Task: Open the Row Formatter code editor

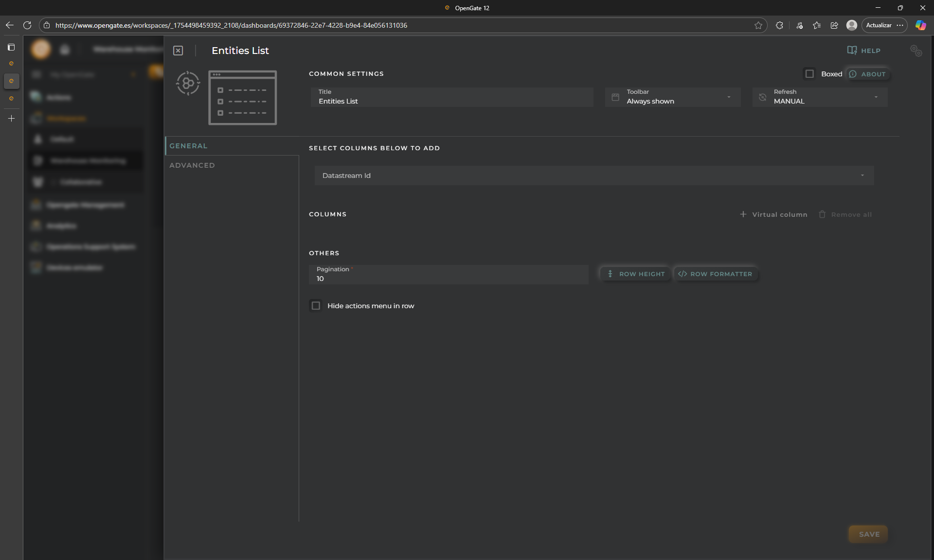Action: click(715, 274)
